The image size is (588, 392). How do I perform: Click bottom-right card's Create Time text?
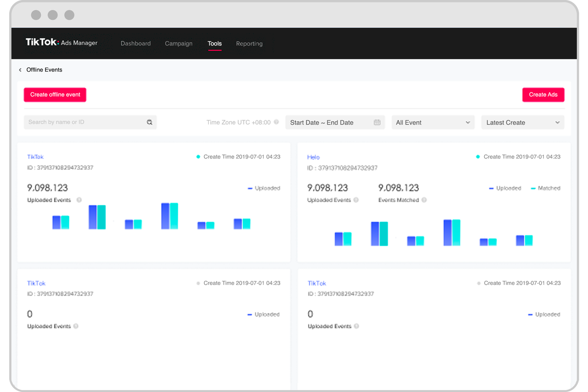[x=522, y=283]
